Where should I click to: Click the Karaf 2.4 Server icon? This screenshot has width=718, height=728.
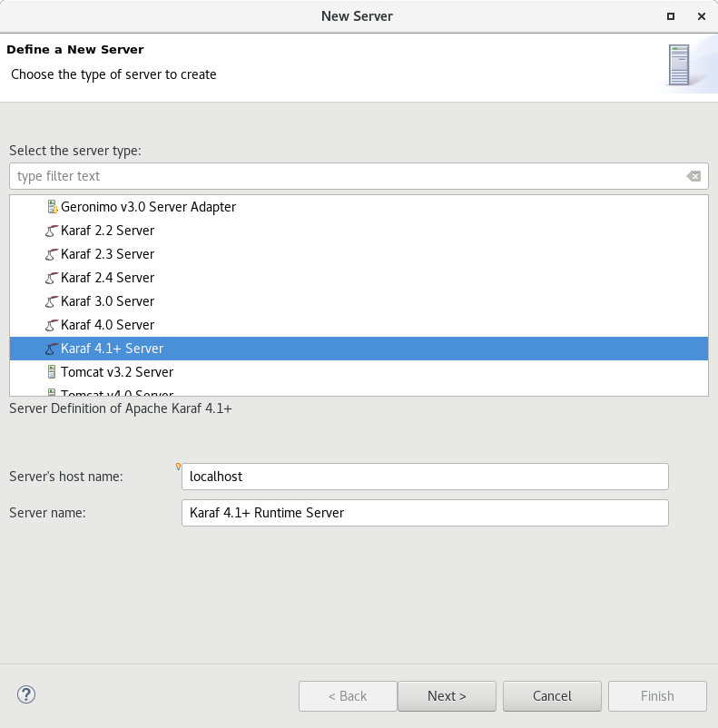point(52,278)
